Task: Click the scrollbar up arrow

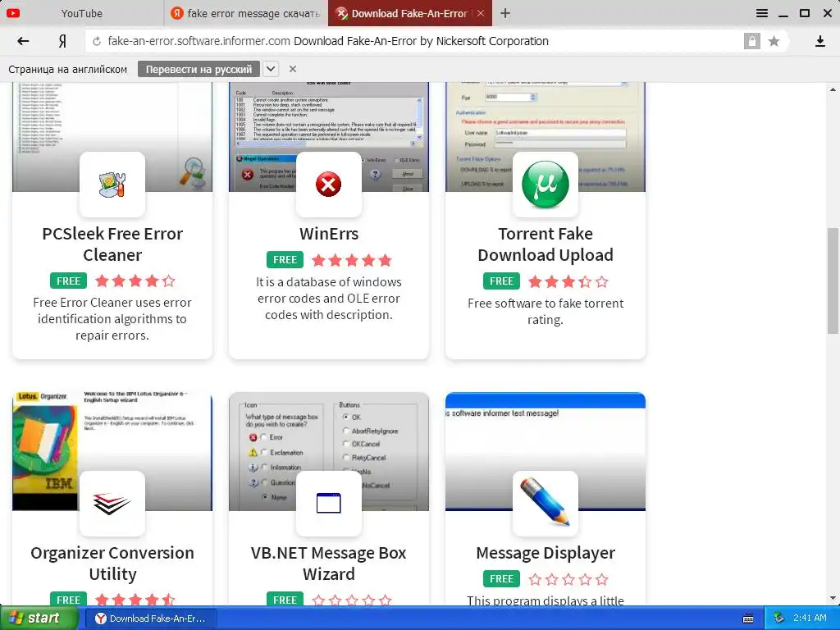Action: [833, 89]
